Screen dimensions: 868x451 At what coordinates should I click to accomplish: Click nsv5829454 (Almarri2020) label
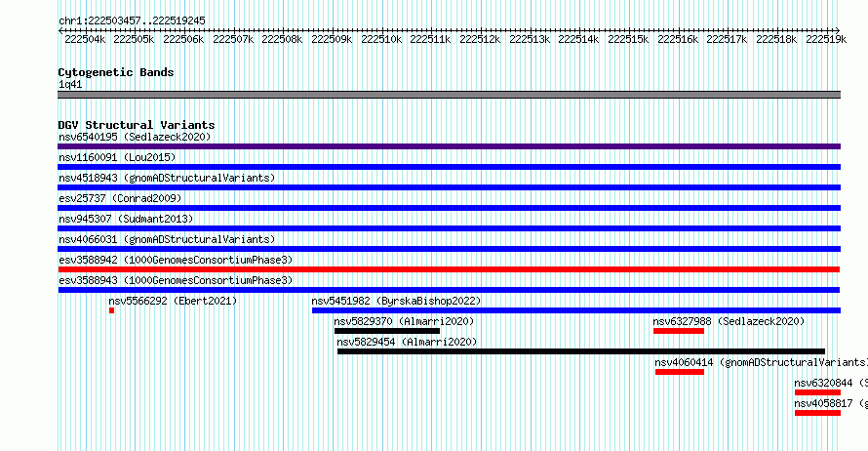407,342
